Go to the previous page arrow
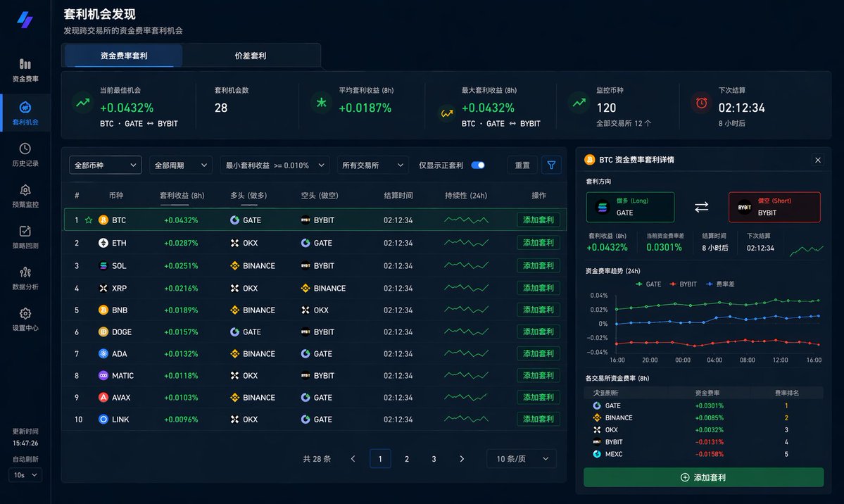Screen dimensions: 844x504 [x=353, y=459]
